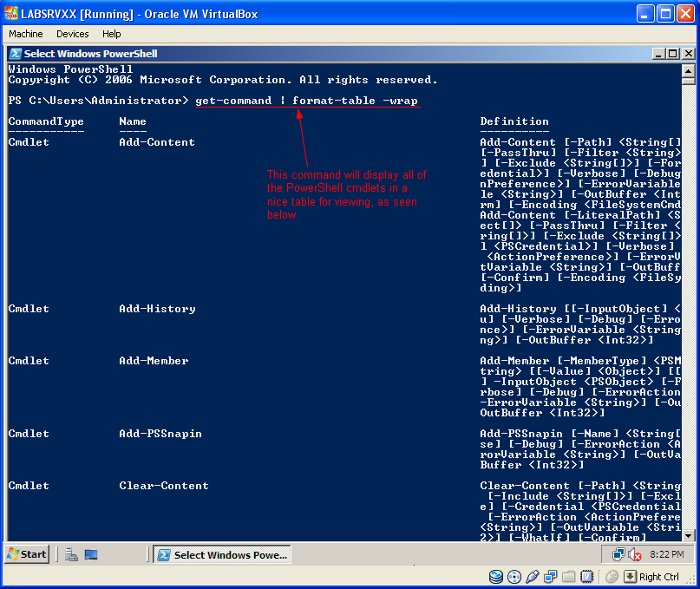Open Server Manager quick launch icon
Viewport: 700px width, 589px height.
coord(71,554)
